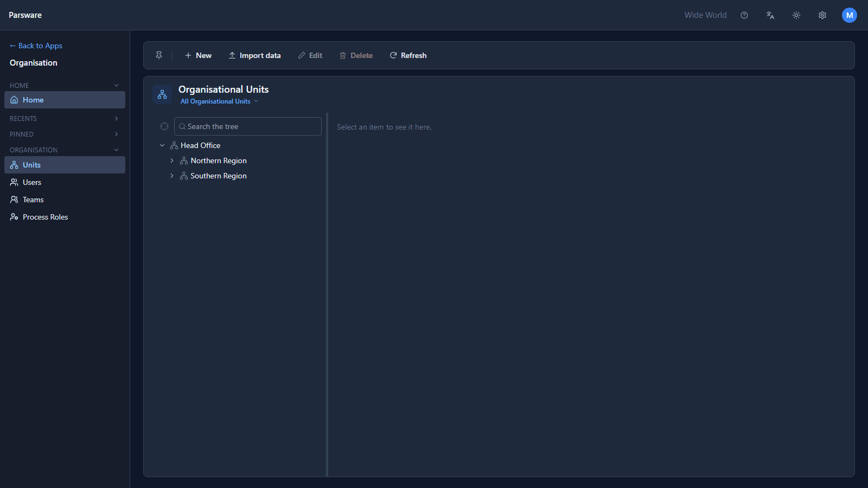Open the settings gear icon
The width and height of the screenshot is (868, 488).
822,15
